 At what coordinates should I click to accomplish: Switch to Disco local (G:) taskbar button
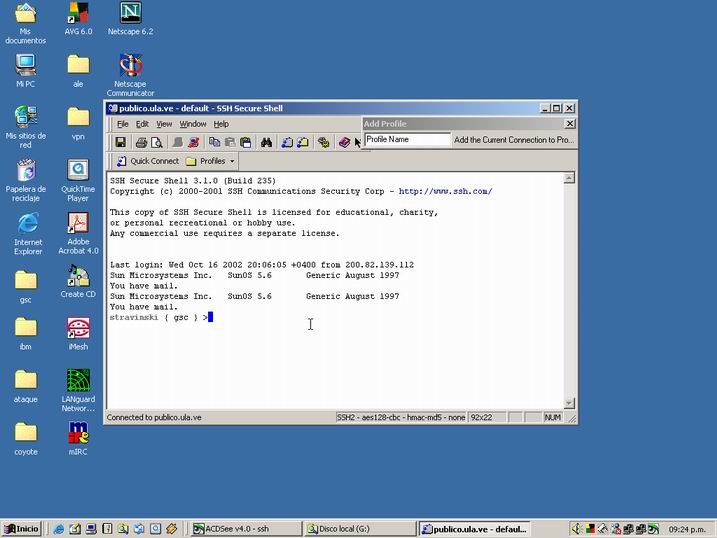360,529
